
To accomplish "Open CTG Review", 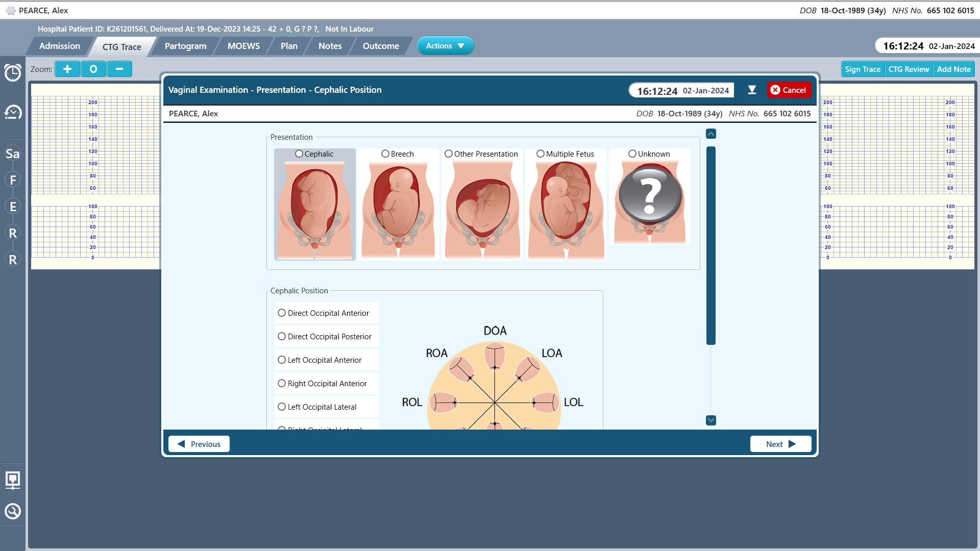I will (x=909, y=69).
